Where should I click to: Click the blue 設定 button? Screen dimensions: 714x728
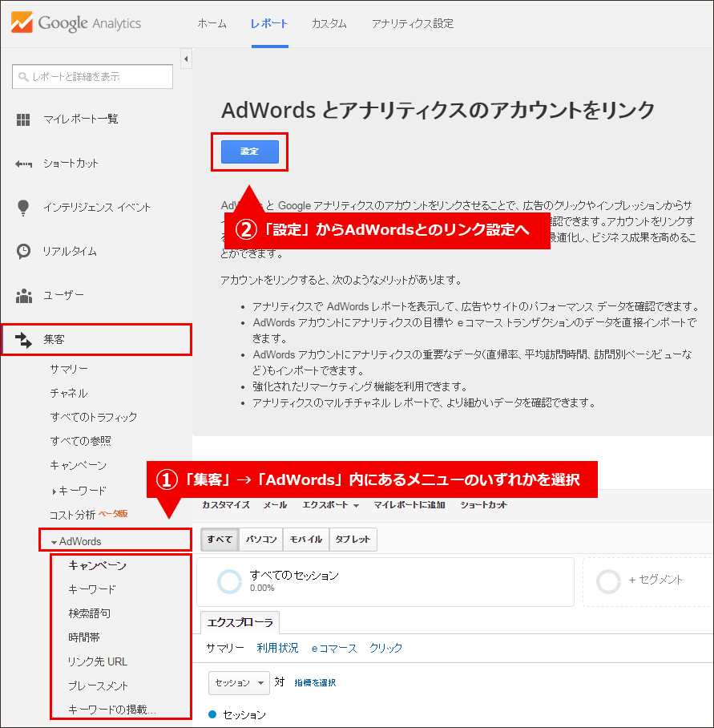250,152
